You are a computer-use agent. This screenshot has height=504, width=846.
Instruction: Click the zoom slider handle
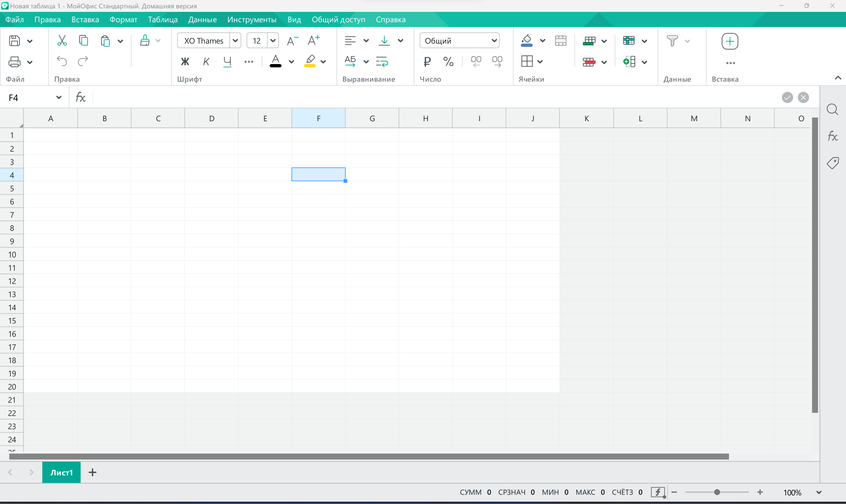(x=717, y=492)
